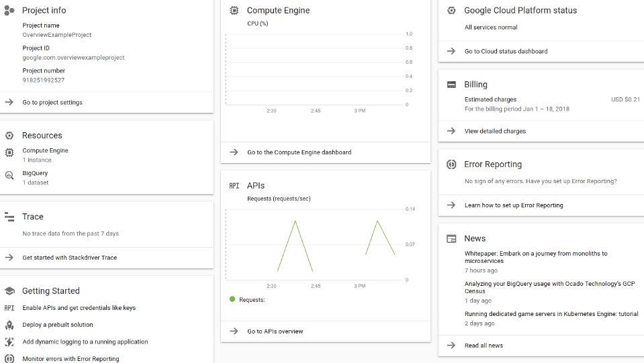Click the Compute Engine chip icon in Resources
Viewport: 644px width, 363px height.
9,152
